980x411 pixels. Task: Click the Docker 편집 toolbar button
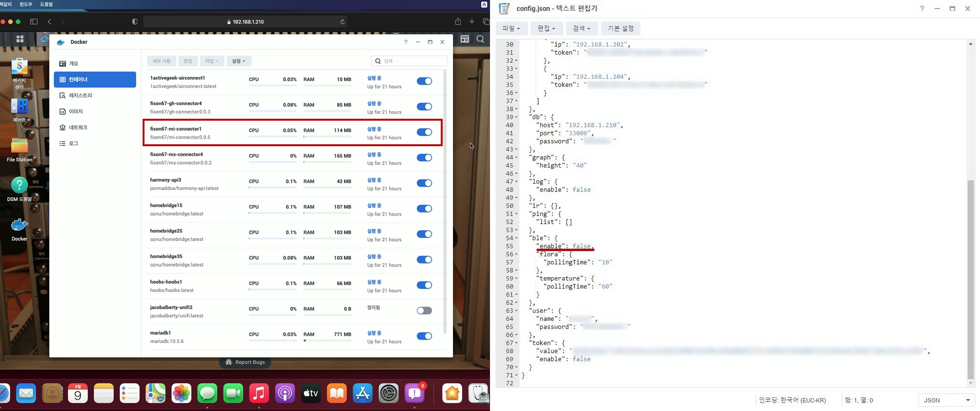point(188,61)
